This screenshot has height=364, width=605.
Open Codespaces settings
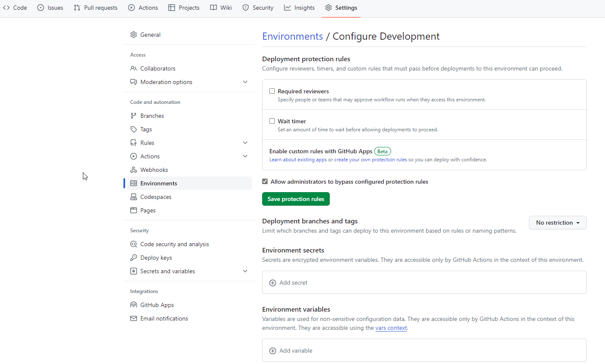[x=189, y=197]
